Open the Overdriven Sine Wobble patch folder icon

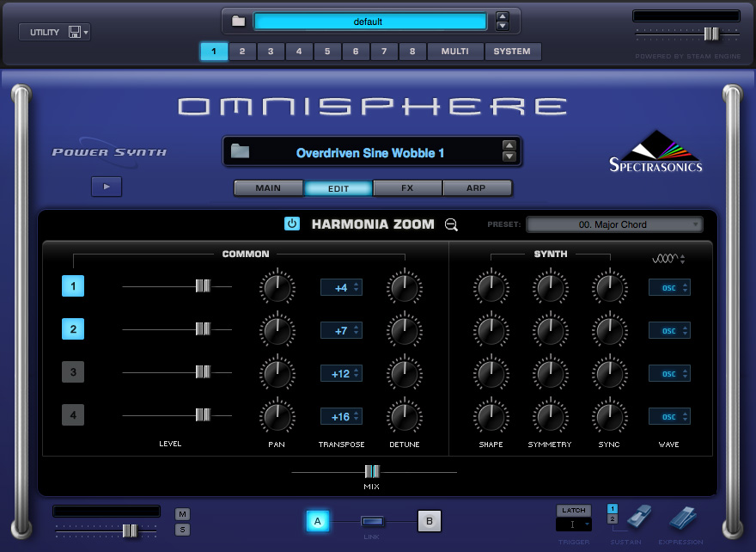(x=240, y=151)
